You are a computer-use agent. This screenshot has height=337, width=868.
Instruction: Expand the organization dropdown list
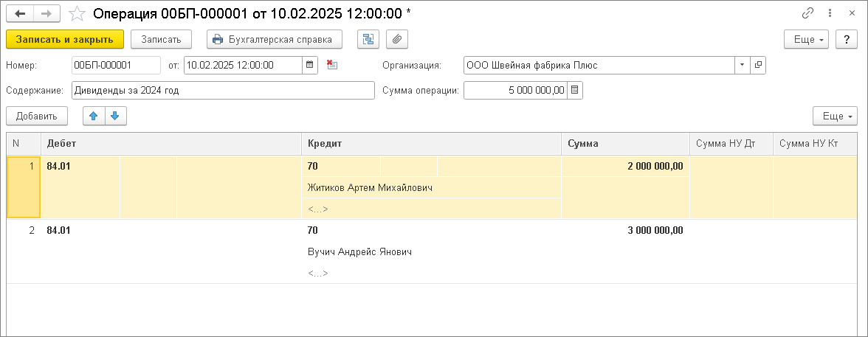(741, 65)
